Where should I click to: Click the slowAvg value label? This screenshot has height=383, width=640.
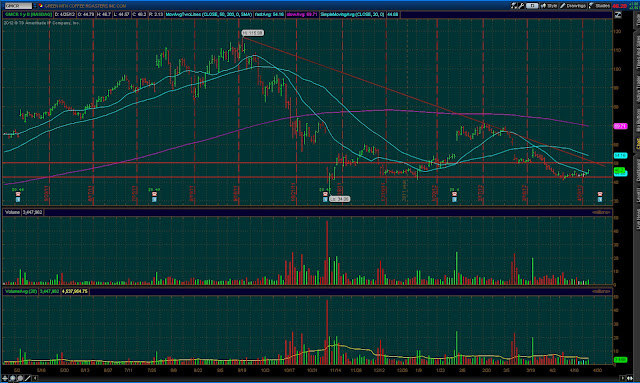[302, 14]
